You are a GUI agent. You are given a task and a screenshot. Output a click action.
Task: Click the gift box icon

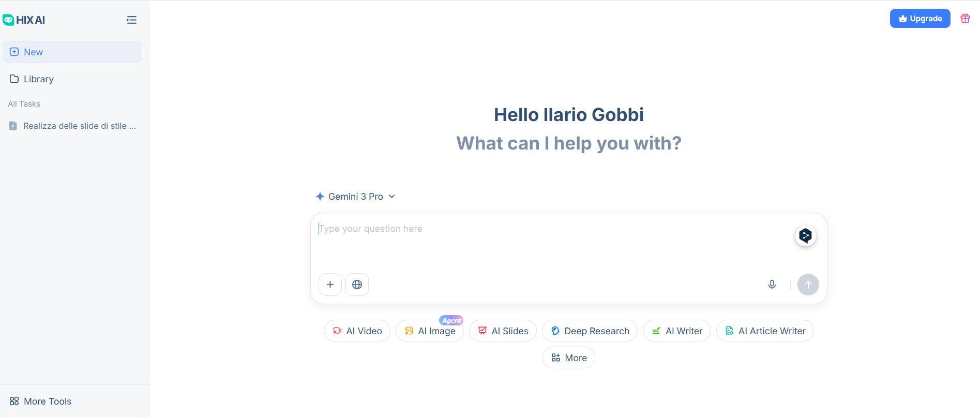[965, 19]
